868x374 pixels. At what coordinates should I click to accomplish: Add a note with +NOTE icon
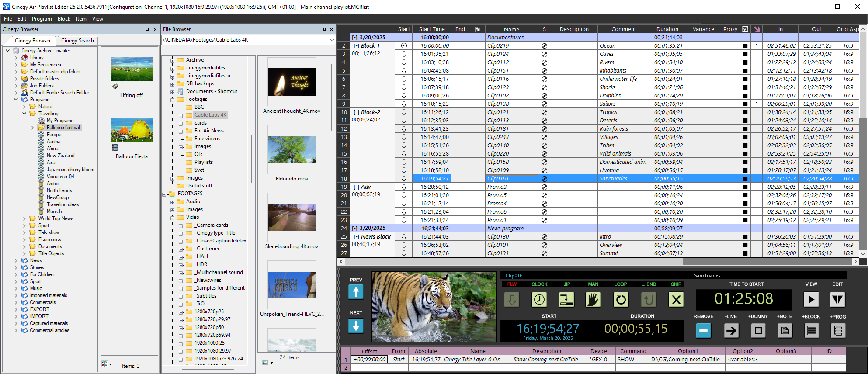coord(785,331)
